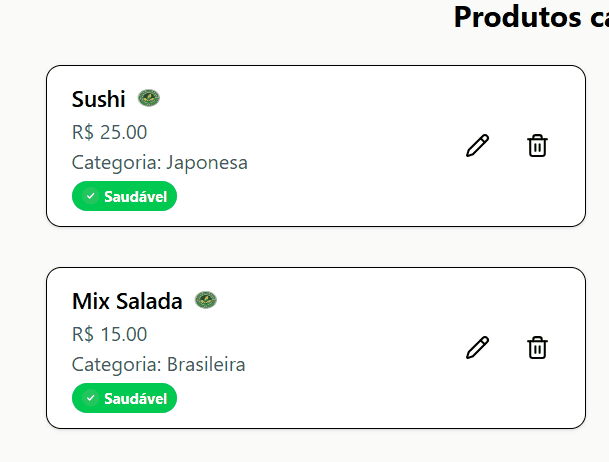609x462 pixels.
Task: Click the R$ 15.00 price text
Action: point(110,334)
